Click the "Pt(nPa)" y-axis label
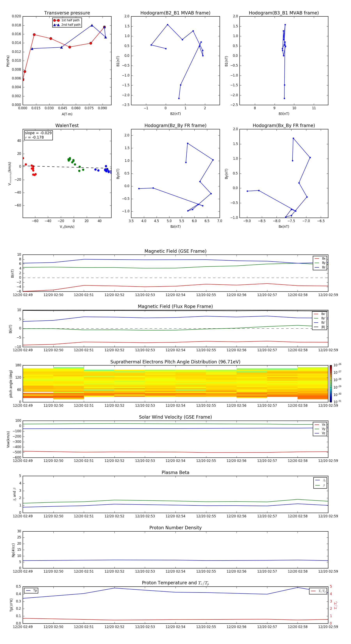 [8, 61]
